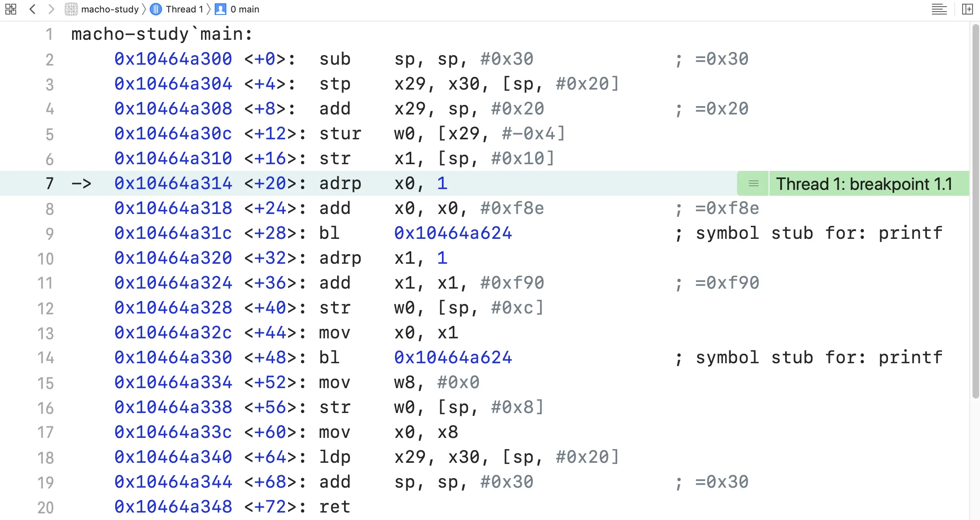This screenshot has height=520, width=980.
Task: Click the ret instruction on line 20
Action: click(x=335, y=507)
